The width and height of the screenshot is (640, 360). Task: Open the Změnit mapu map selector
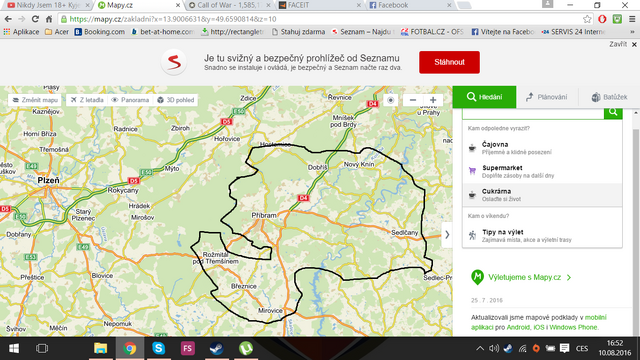[35, 100]
